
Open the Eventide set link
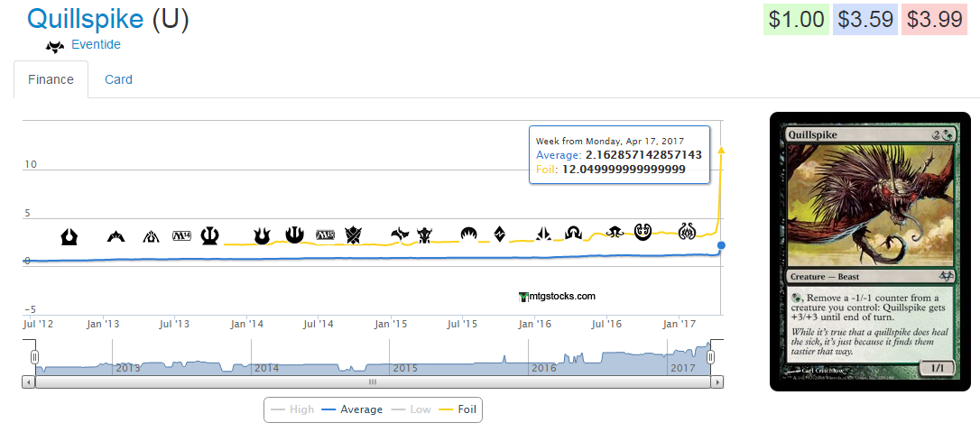(97, 44)
